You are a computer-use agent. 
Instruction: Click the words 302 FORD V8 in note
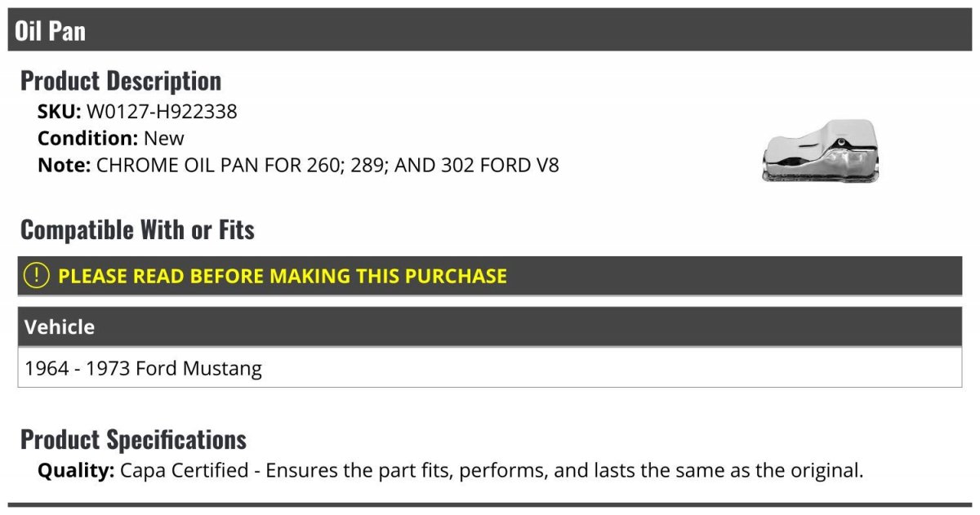click(x=500, y=165)
